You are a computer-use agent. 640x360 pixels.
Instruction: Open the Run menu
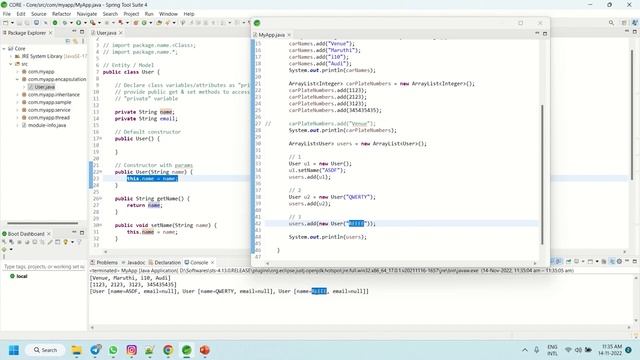(x=149, y=14)
